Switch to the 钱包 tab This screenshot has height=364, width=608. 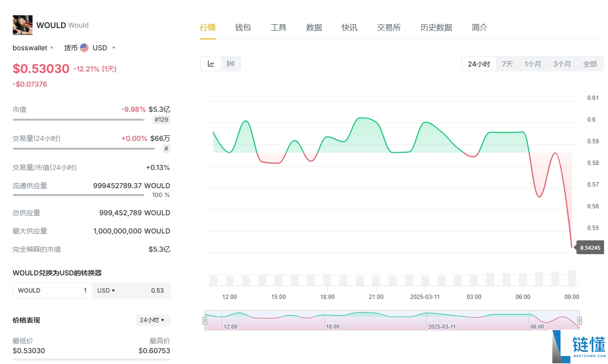[x=243, y=28]
